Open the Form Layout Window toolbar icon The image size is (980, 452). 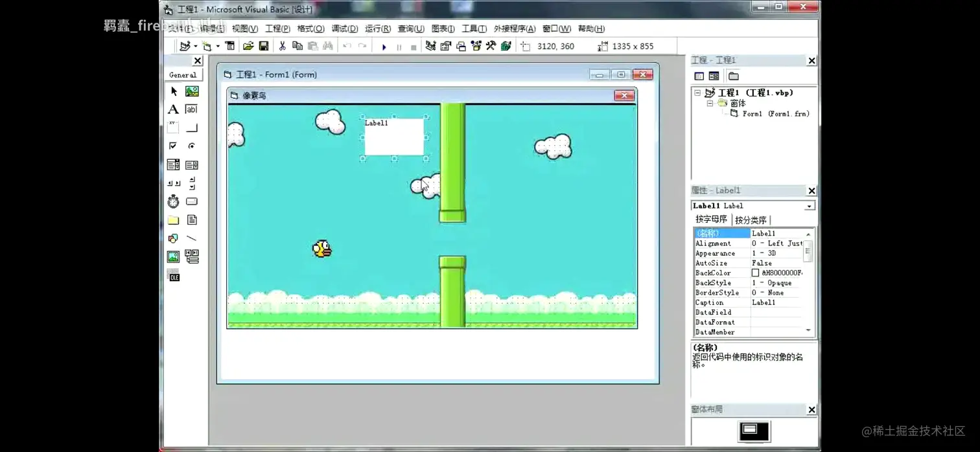pos(461,46)
